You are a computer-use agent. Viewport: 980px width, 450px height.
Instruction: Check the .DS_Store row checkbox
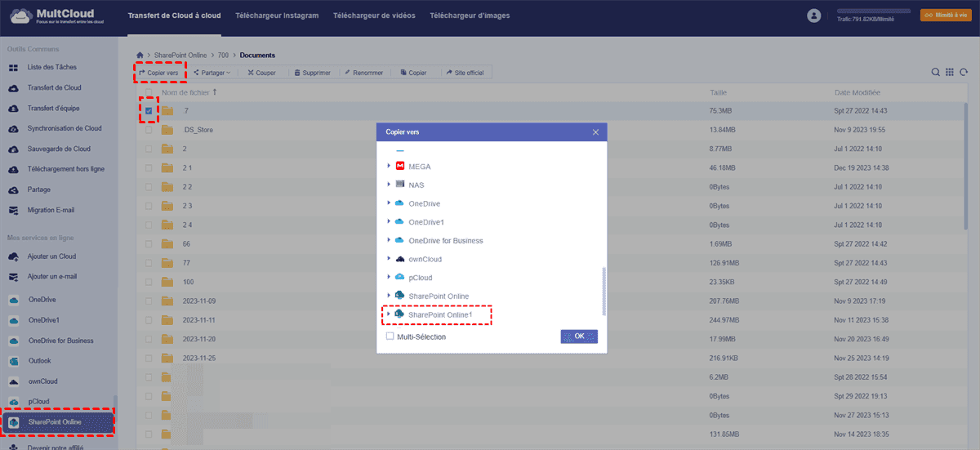148,129
